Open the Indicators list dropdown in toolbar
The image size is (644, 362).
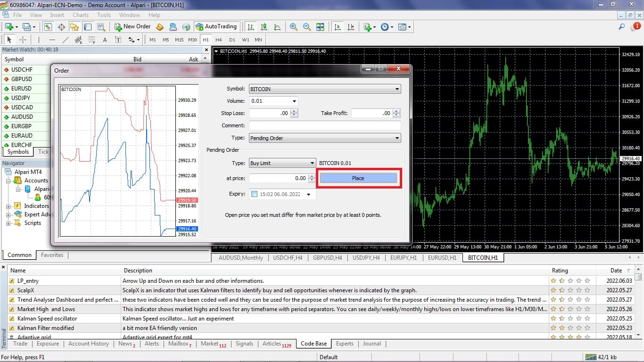tap(370, 27)
